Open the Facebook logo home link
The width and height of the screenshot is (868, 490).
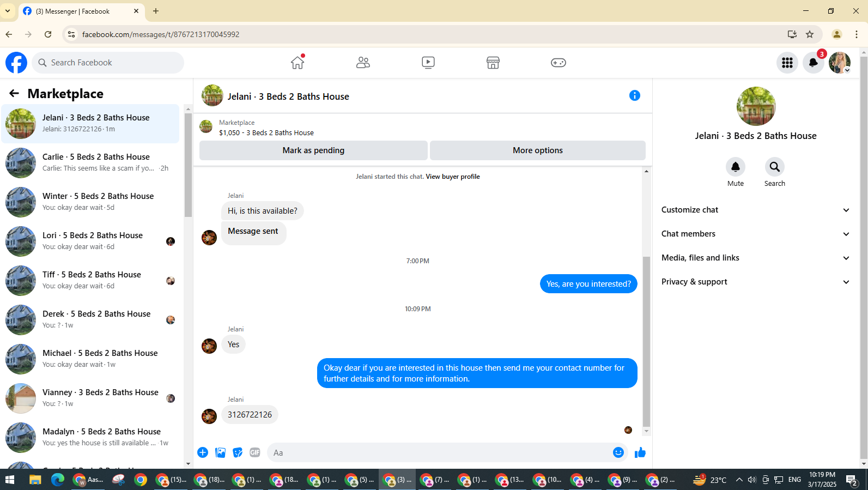pyautogui.click(x=16, y=63)
